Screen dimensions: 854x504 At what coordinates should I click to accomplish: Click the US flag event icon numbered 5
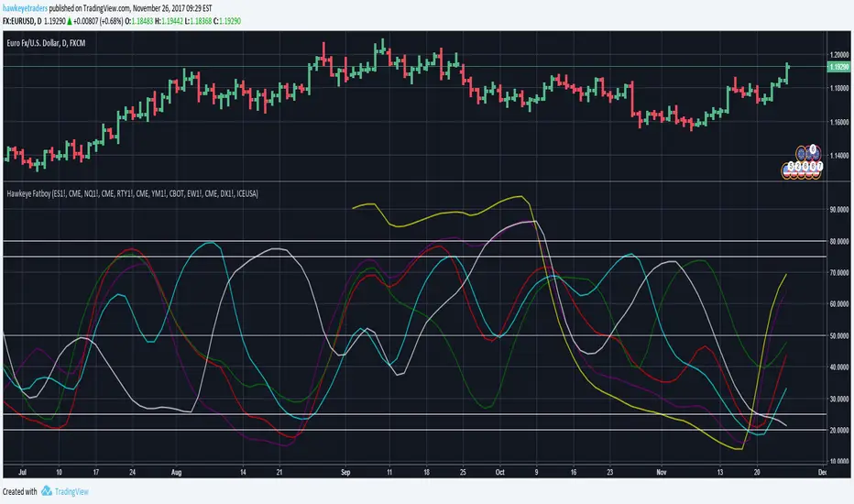pyautogui.click(x=786, y=170)
